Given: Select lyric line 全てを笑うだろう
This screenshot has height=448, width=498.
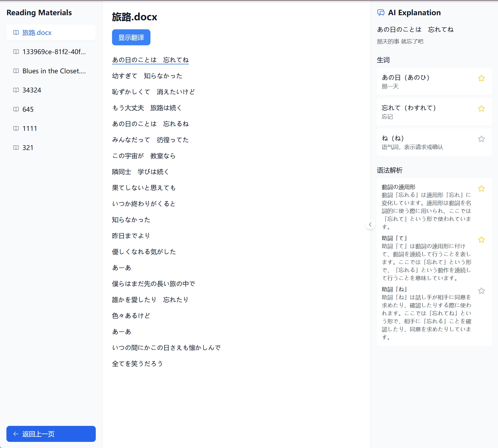Looking at the screenshot, I should pyautogui.click(x=138, y=364).
